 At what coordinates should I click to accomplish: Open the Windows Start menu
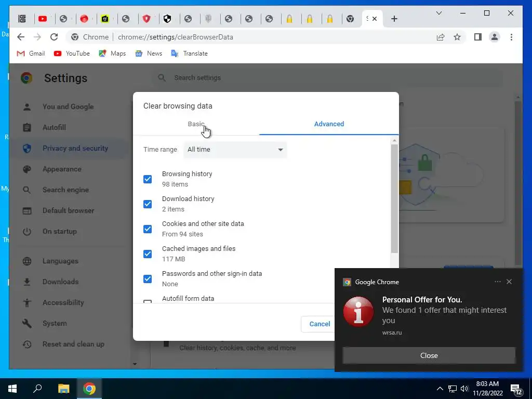[x=12, y=389]
